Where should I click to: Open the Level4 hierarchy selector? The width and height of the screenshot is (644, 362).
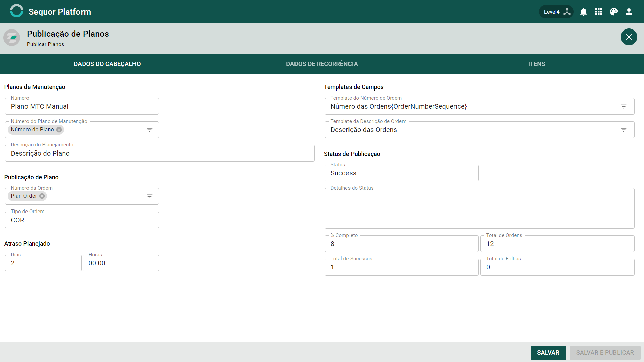point(556,12)
